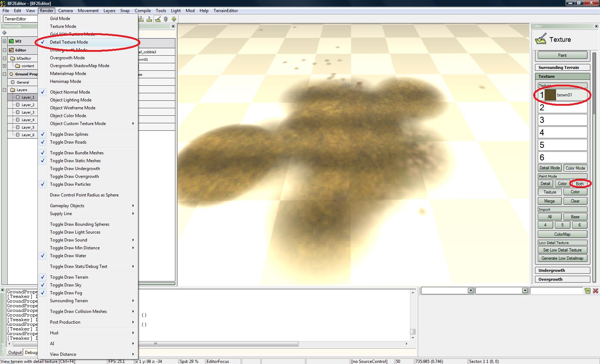
Task: Select the texture paint toolbar icon
Action: [157, 19]
